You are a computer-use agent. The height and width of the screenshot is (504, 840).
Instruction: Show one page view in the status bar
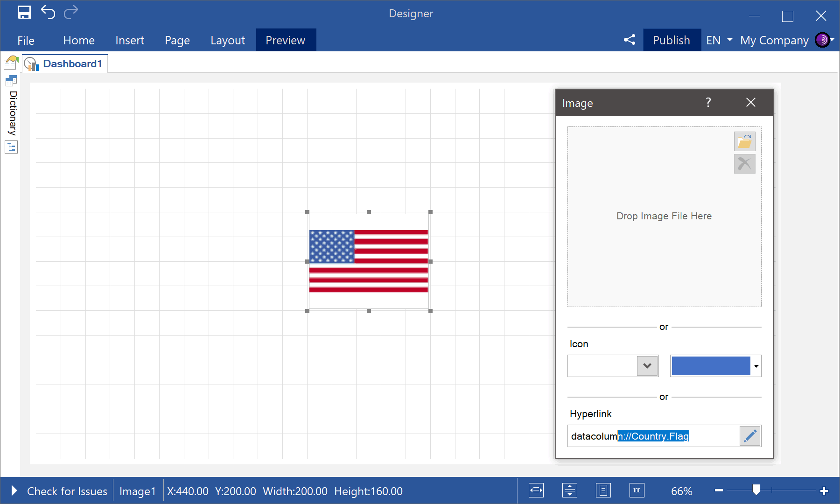[x=603, y=490]
